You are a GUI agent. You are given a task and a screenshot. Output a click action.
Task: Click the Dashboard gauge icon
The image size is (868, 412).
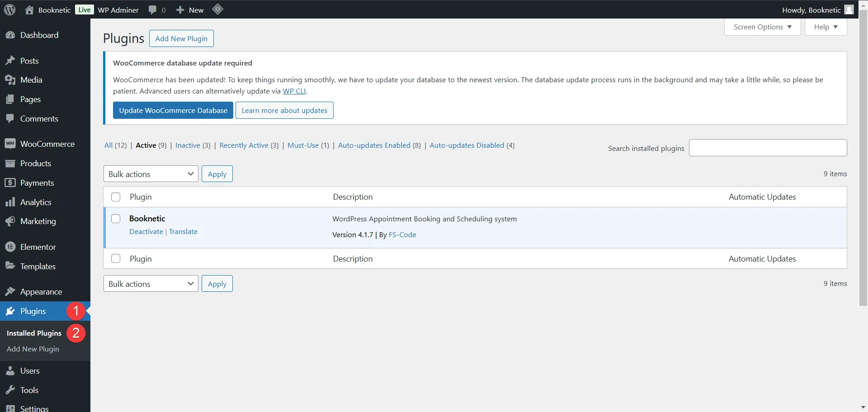(10, 35)
